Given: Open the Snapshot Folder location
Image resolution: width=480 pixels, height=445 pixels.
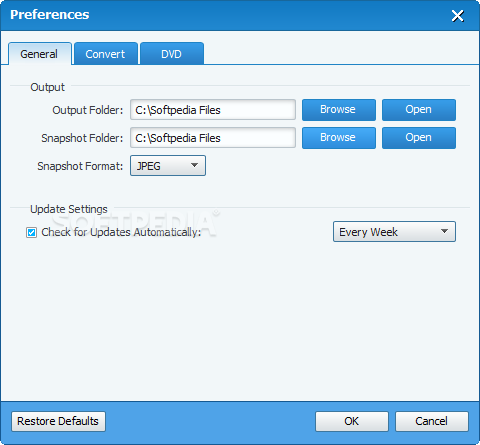Looking at the screenshot, I should click(419, 138).
